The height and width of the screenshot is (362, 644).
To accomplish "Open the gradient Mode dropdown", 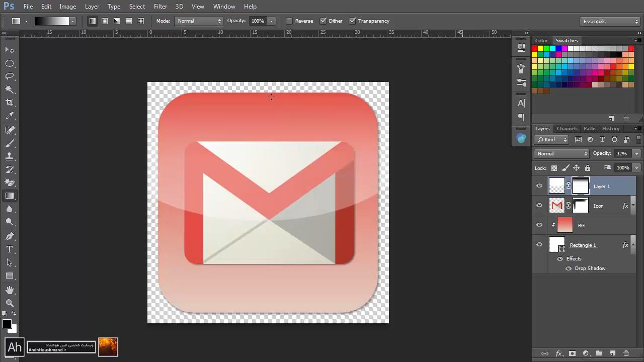I will click(199, 21).
